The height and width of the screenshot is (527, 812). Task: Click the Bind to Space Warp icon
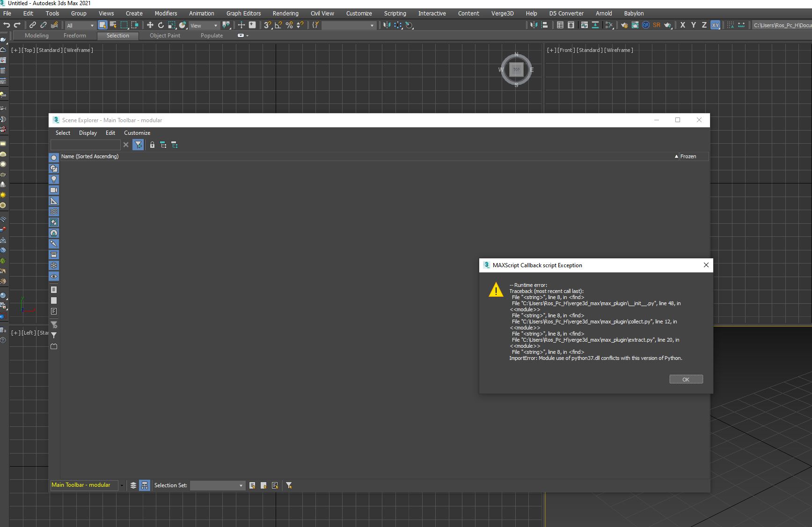tap(54, 25)
